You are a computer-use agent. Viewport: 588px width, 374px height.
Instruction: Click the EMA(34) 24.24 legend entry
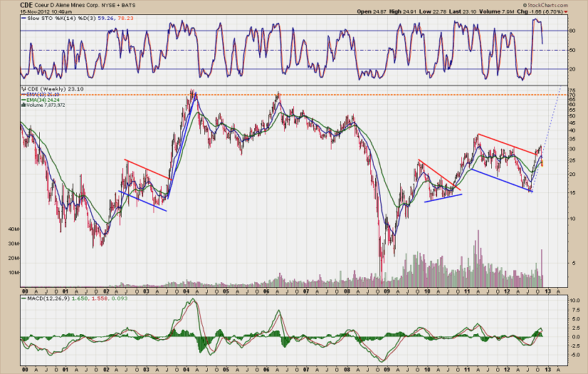coord(43,100)
